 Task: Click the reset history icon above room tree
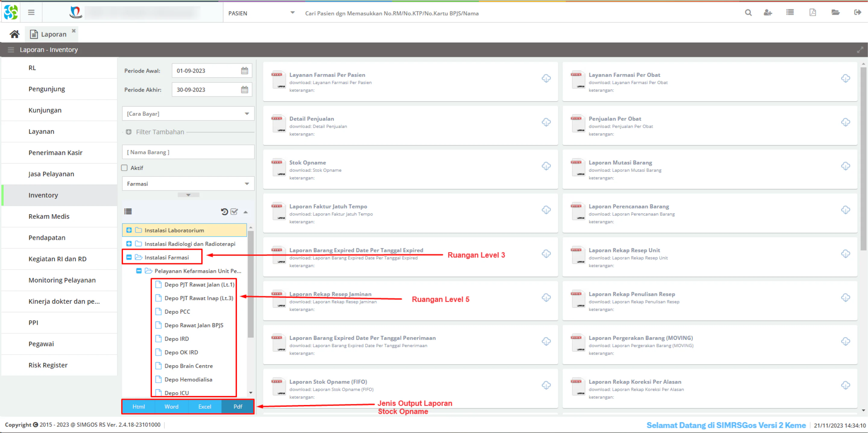tap(224, 212)
